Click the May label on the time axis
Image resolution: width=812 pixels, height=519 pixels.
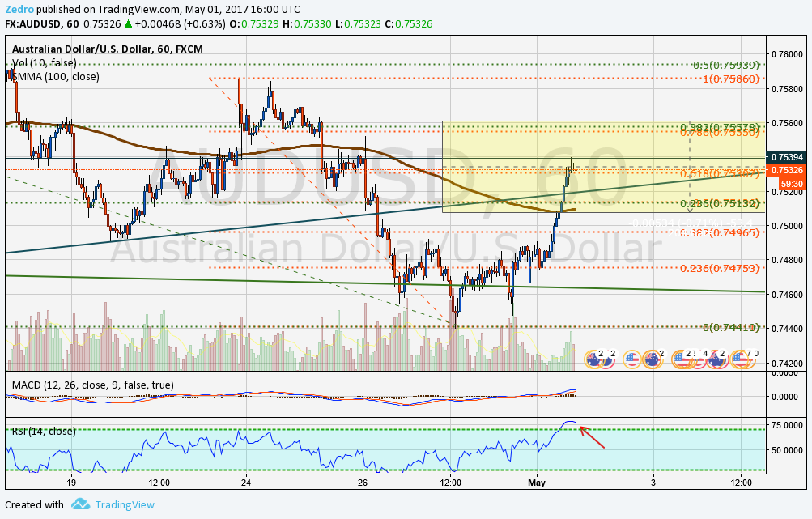[x=537, y=483]
